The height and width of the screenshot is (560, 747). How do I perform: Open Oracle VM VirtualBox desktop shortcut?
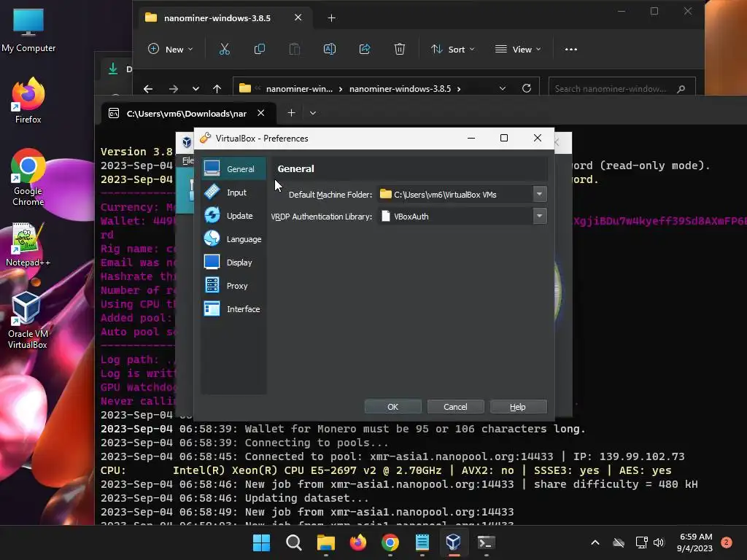point(27,320)
